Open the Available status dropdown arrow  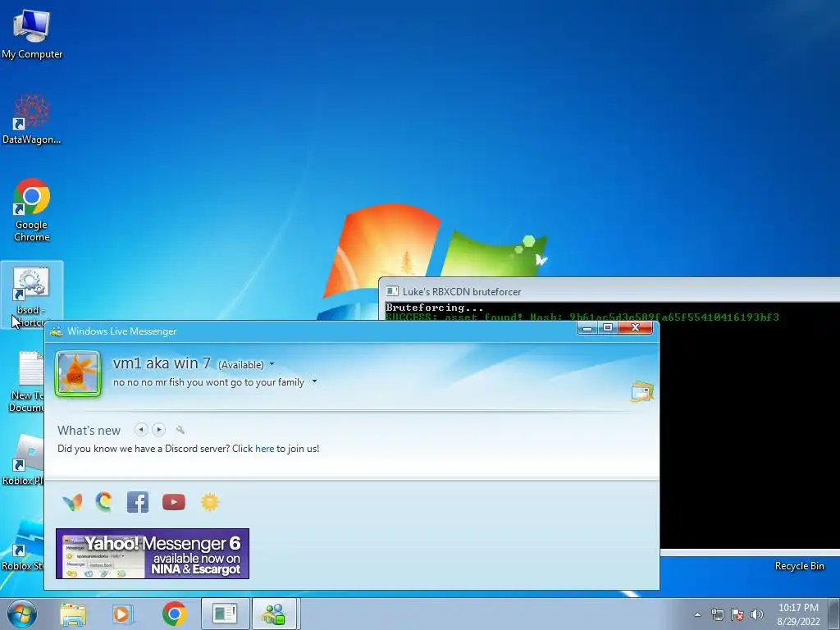(x=272, y=364)
